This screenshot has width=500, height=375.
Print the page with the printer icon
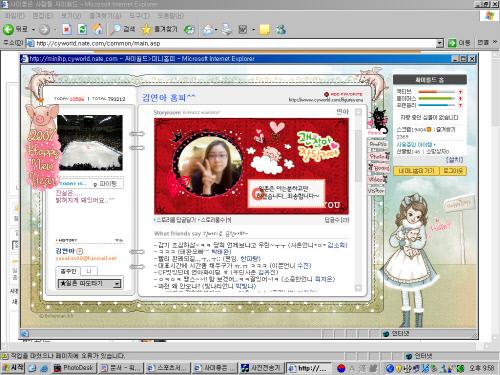pyautogui.click(x=227, y=30)
